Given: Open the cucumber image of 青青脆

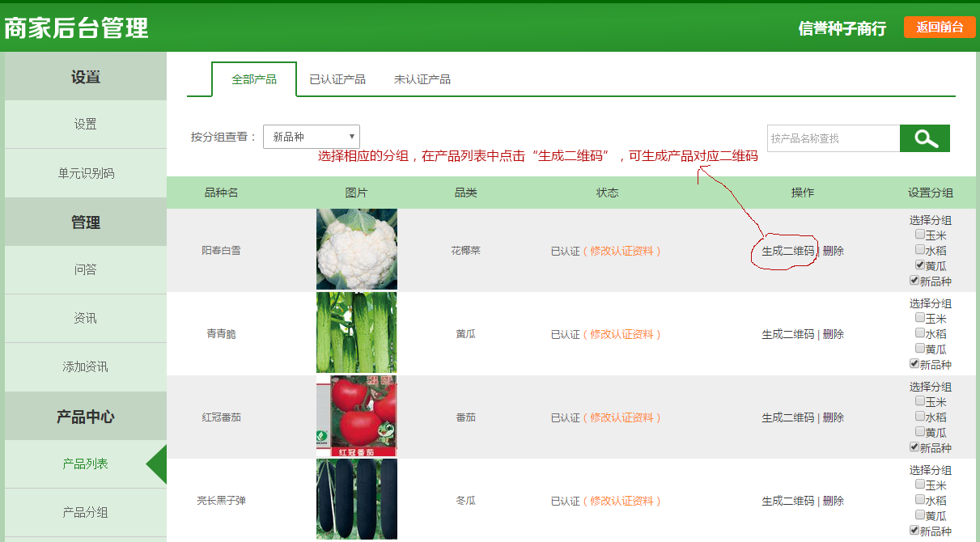Looking at the screenshot, I should click(357, 332).
